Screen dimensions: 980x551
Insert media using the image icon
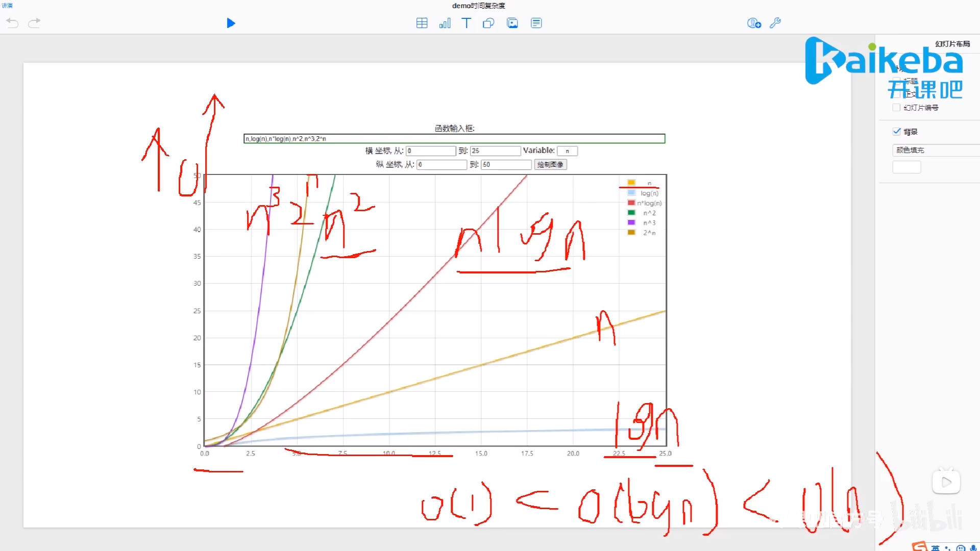[x=512, y=23]
